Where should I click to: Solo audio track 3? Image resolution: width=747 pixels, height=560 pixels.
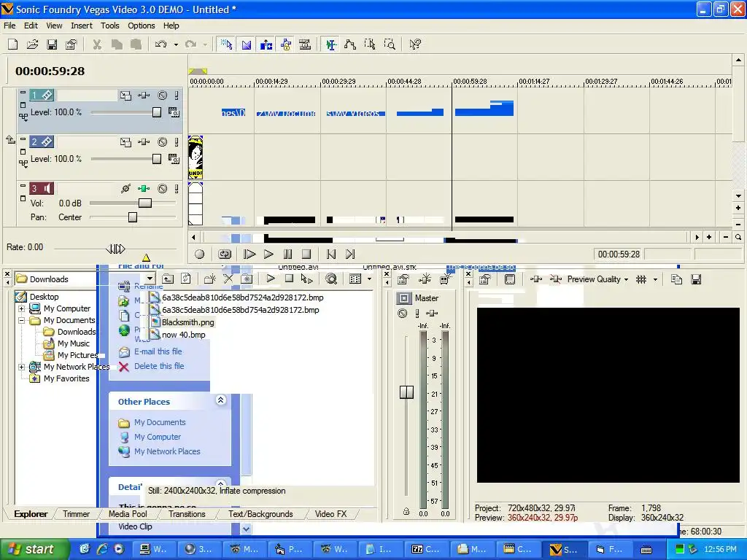point(177,189)
